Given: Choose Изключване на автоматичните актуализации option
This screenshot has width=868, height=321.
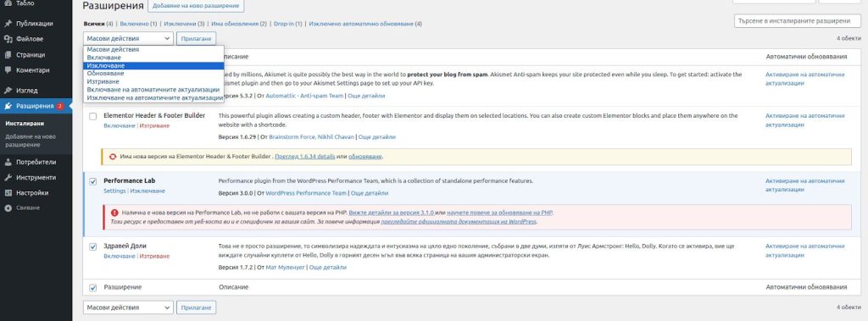Looking at the screenshot, I should coord(154,97).
